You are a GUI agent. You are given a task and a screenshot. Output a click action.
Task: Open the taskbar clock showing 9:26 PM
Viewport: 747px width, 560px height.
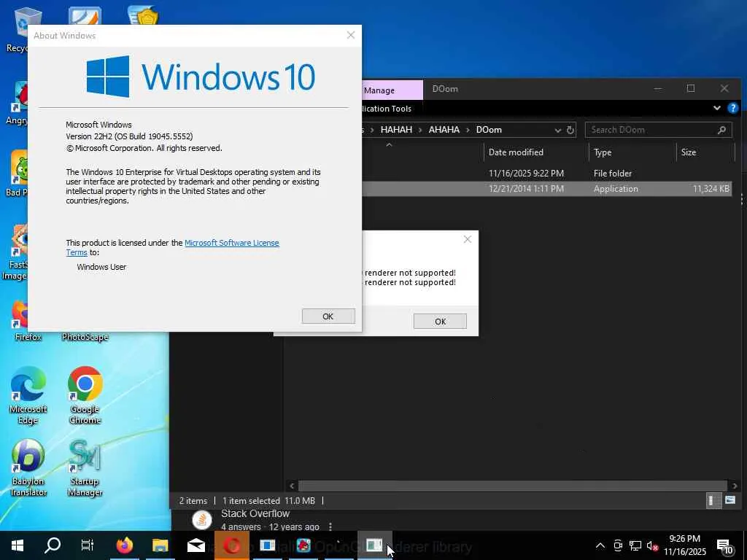(x=684, y=545)
